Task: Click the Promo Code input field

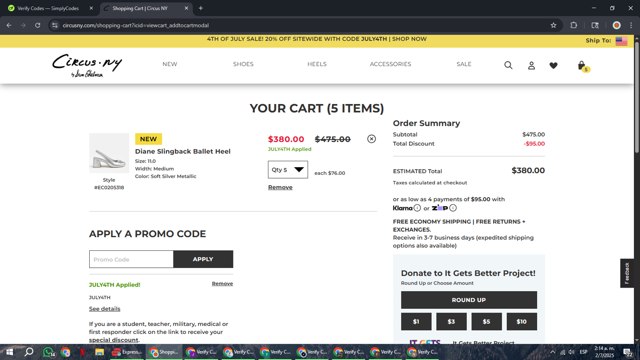Action: click(131, 259)
